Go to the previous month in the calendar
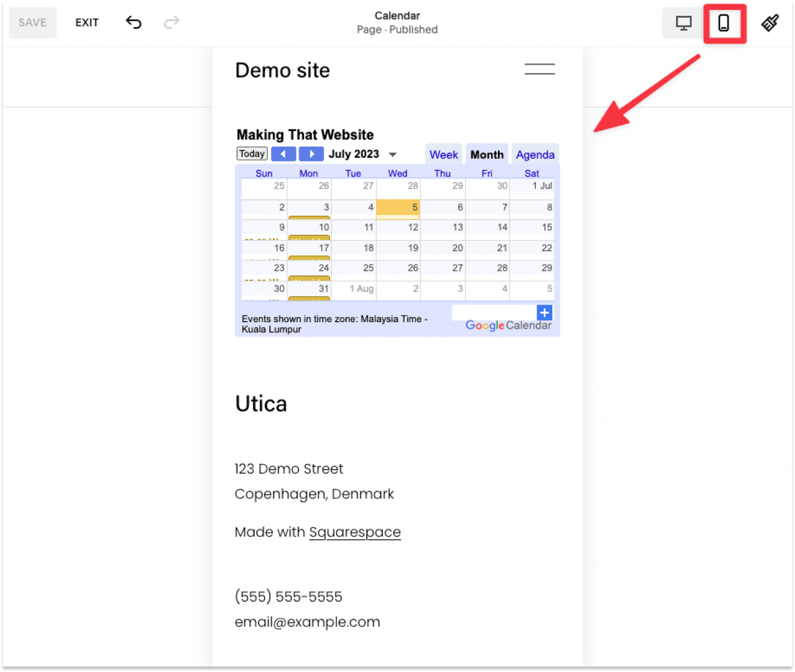 pos(283,153)
